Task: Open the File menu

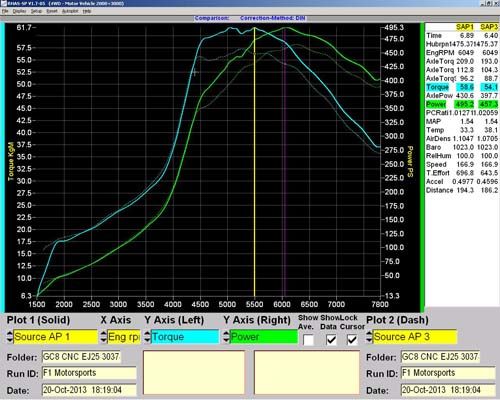Action: [5, 11]
